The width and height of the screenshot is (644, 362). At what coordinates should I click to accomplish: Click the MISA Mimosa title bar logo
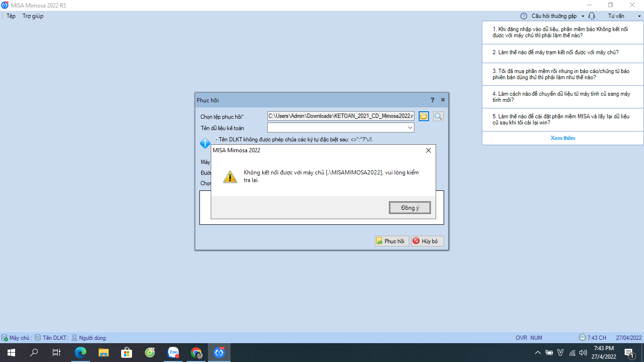(x=5, y=5)
